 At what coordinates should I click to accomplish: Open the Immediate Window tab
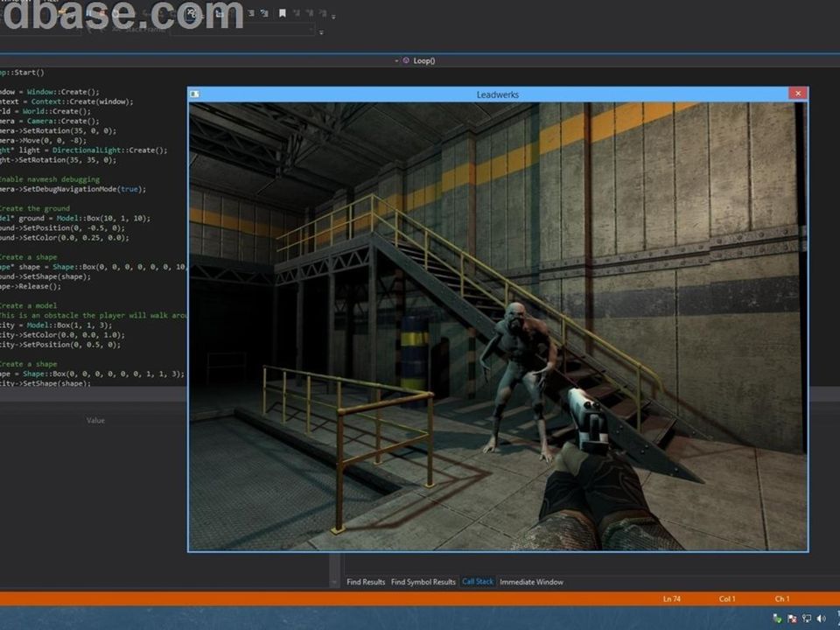531,582
